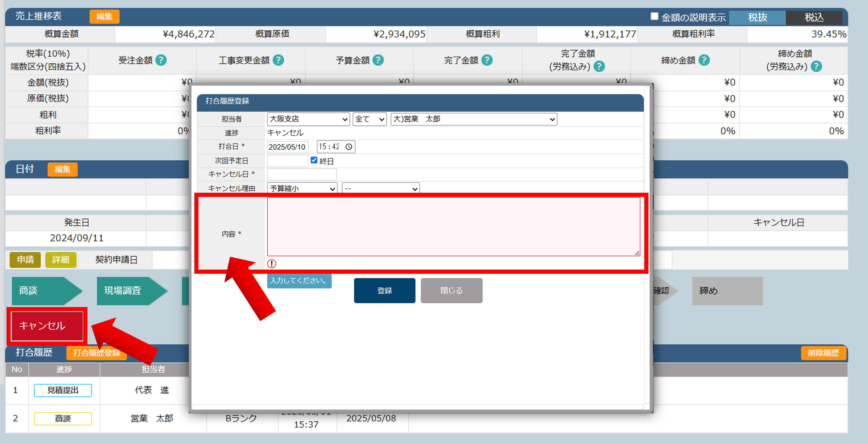Click 営業 太郎 in history row 2
The image size is (868, 444).
[x=152, y=418]
